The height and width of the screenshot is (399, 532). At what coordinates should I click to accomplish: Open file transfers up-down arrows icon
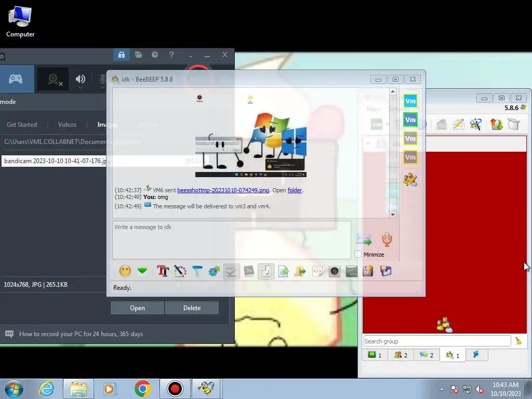coord(496,124)
